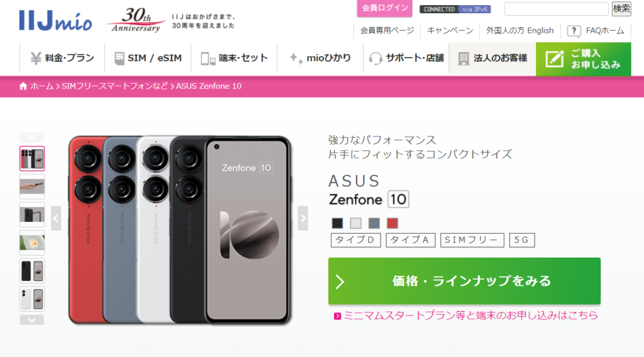
Task: Click the IIJmio logo
Action: (55, 20)
